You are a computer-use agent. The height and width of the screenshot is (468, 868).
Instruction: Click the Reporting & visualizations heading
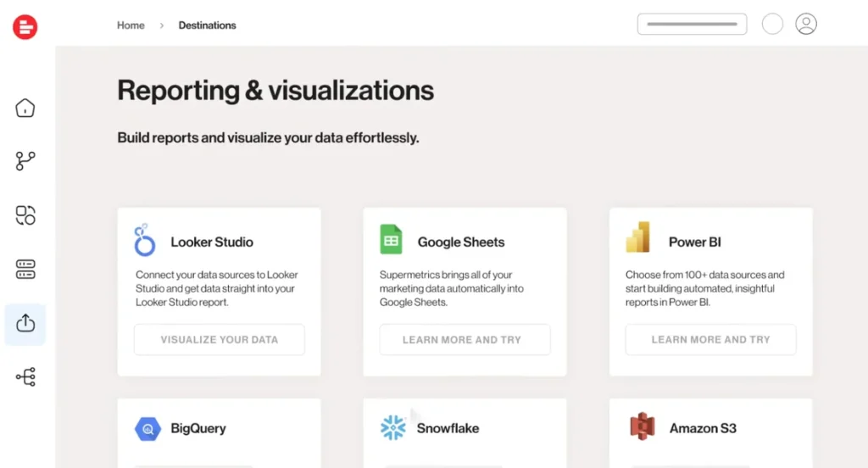275,90
